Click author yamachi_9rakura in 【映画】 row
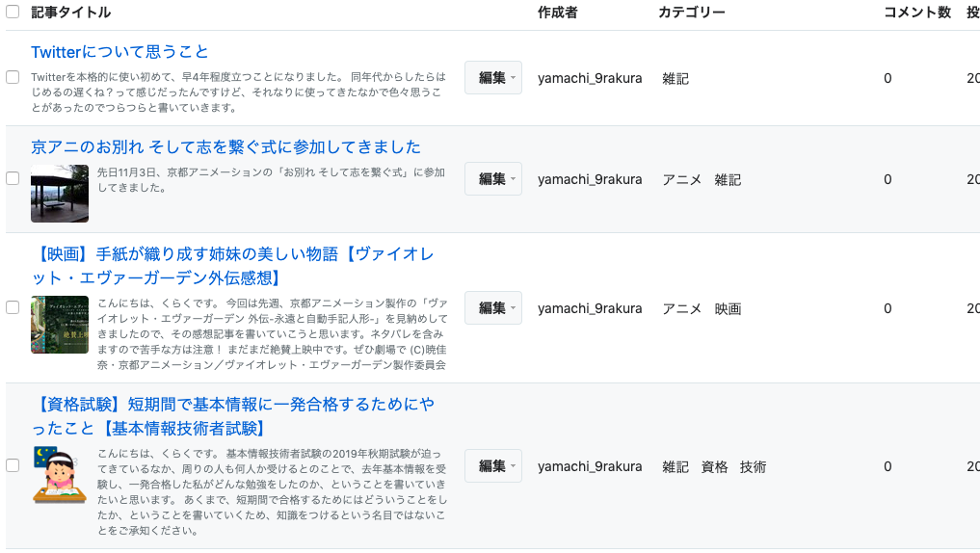The image size is (980, 553). point(590,308)
